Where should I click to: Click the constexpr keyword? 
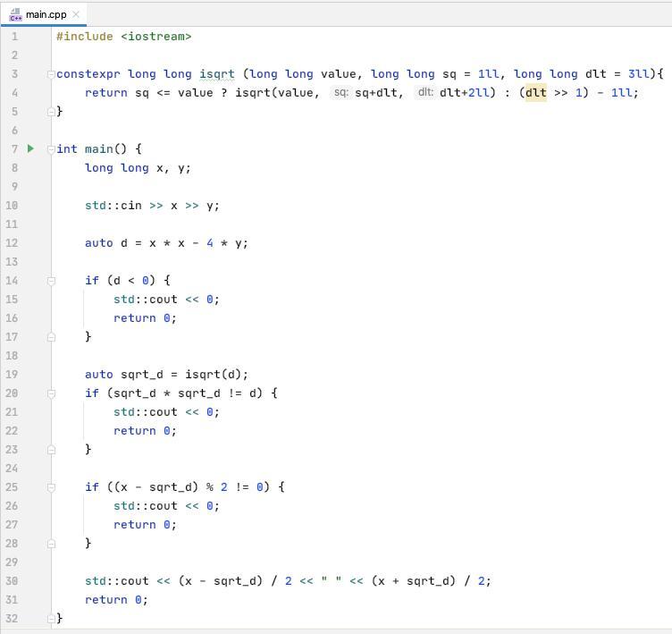88,74
